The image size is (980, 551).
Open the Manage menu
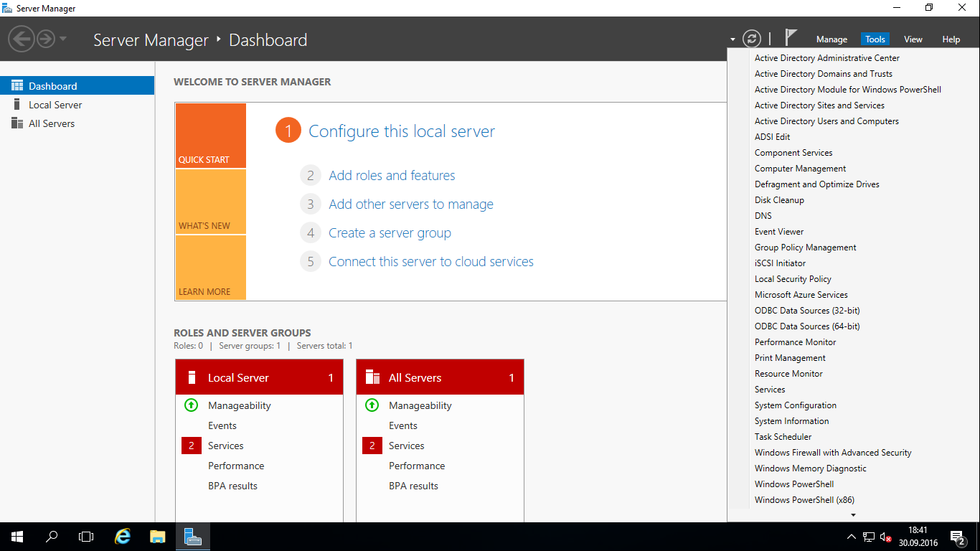tap(831, 39)
